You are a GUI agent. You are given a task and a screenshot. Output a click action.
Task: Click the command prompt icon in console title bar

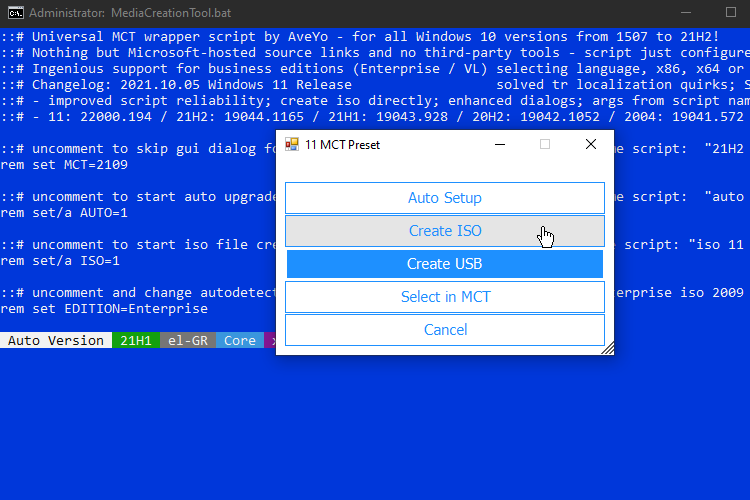(16, 13)
